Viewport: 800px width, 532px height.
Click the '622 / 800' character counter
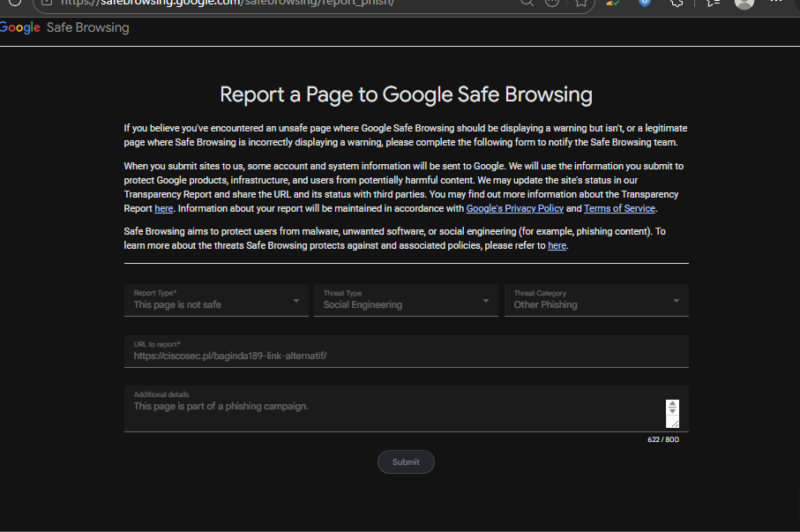[x=663, y=439]
